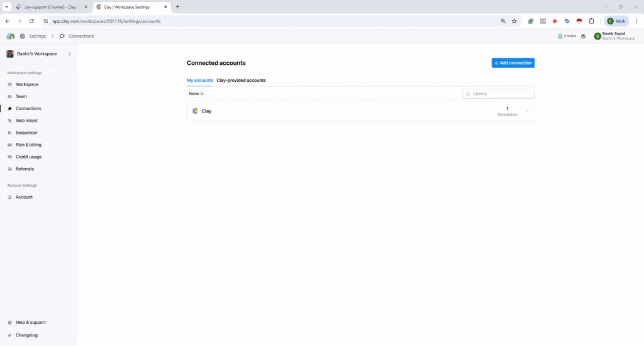The height and width of the screenshot is (346, 644).
Task: Open Credit usage in sidebar
Action: coord(28,157)
